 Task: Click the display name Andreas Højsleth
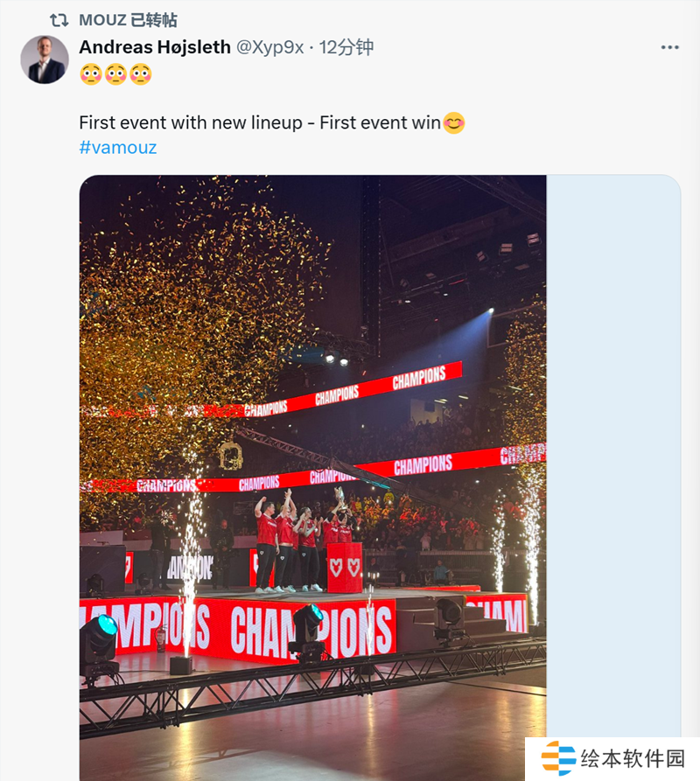(x=155, y=47)
